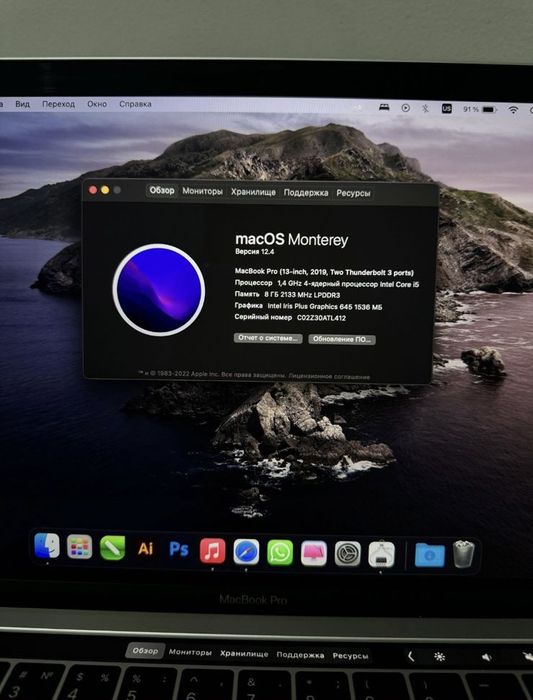Launch the green pencil app in Dock
This screenshot has height=700, width=533.
coord(112,548)
